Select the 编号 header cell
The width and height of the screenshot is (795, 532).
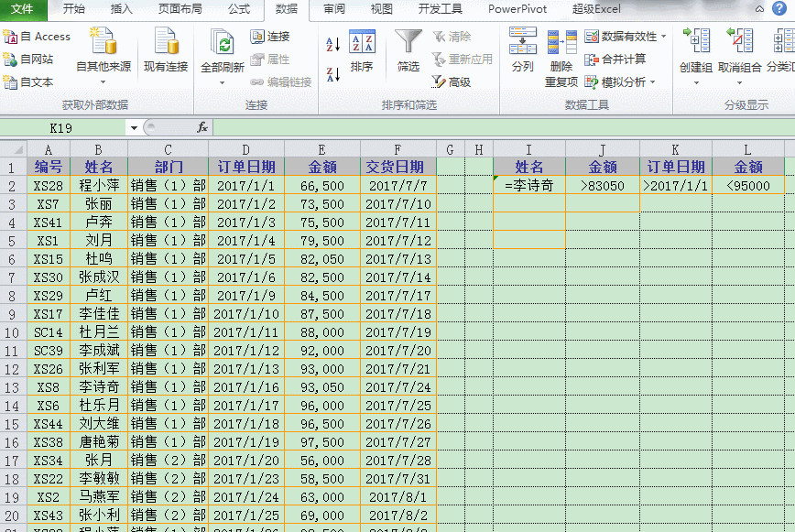point(49,167)
